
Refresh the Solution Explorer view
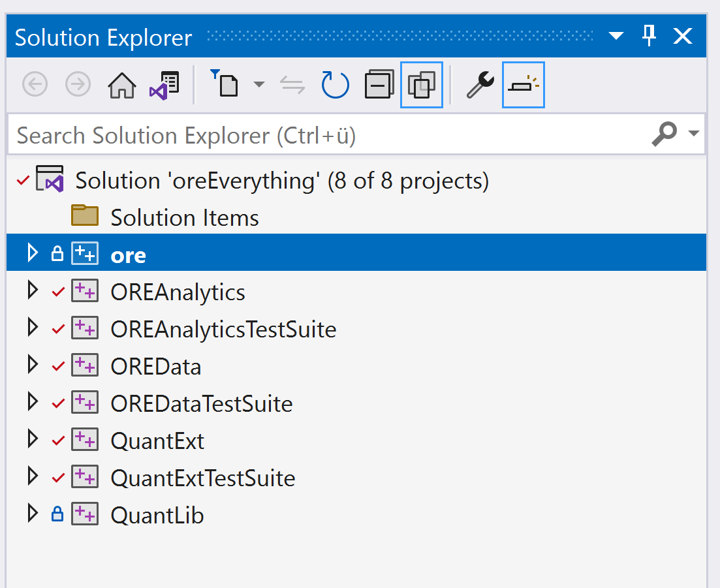pos(335,84)
